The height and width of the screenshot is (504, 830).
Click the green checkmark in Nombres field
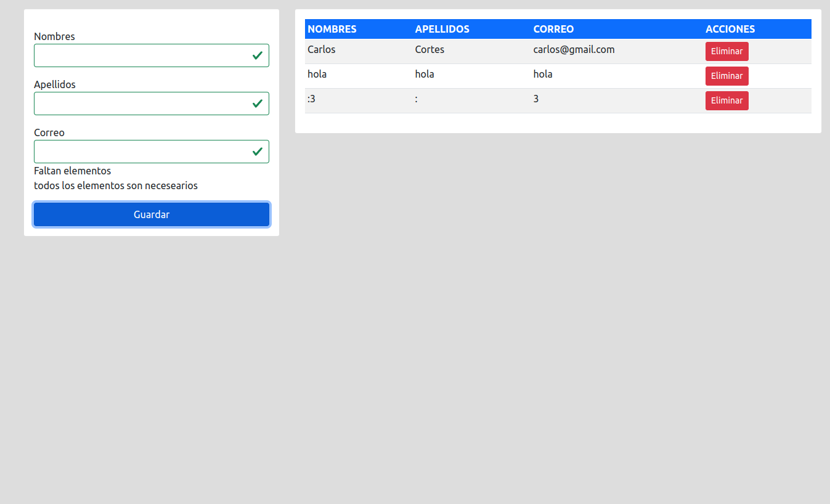[x=258, y=55]
